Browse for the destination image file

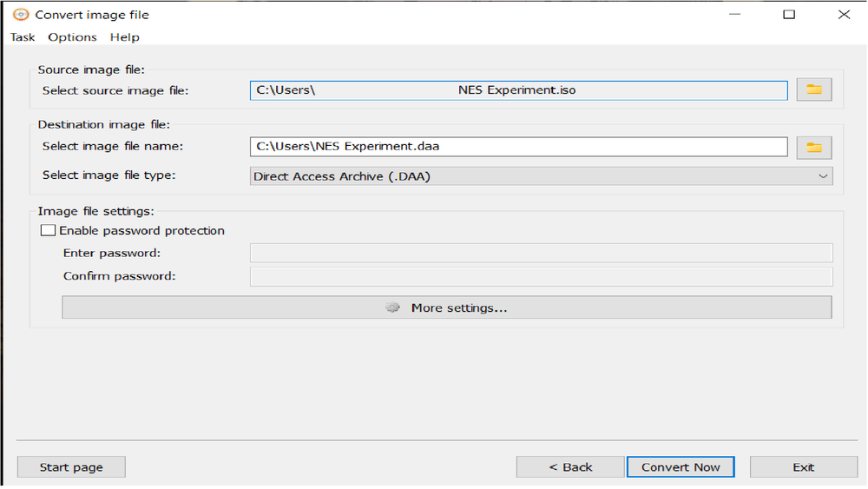pos(814,148)
